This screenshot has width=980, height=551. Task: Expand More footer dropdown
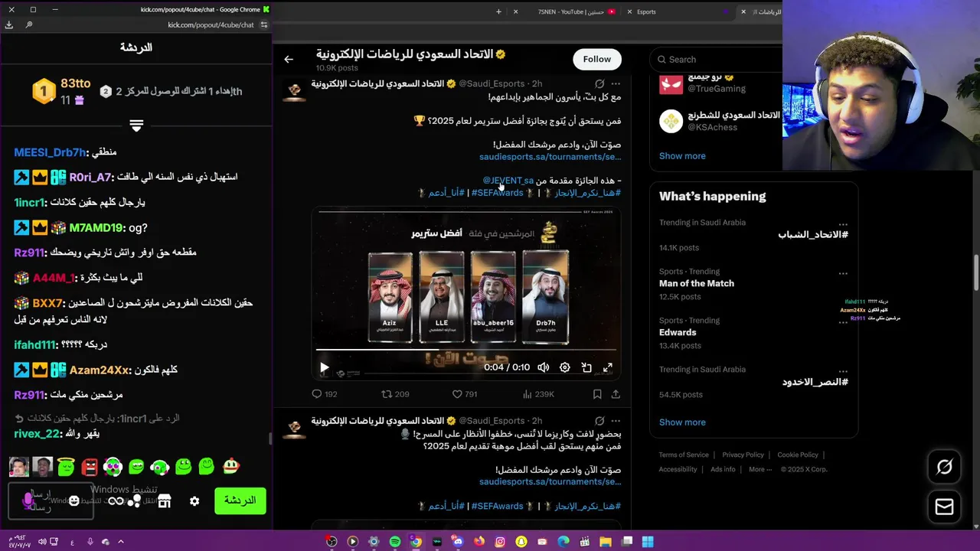tap(759, 469)
